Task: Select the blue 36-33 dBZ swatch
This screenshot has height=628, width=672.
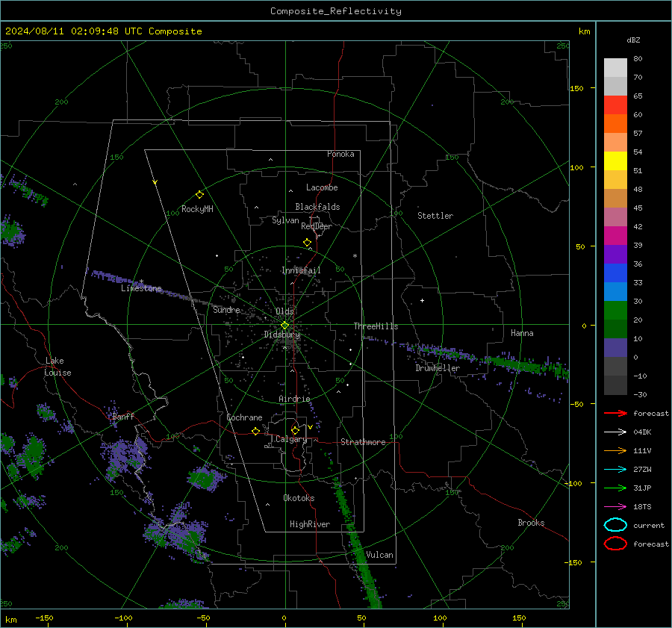Action: (x=615, y=273)
